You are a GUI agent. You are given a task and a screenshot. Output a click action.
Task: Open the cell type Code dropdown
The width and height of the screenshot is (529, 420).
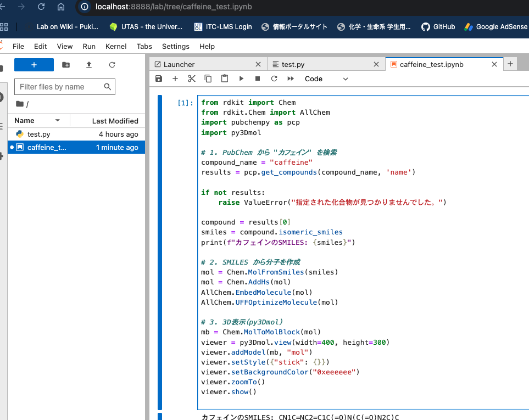(x=326, y=79)
